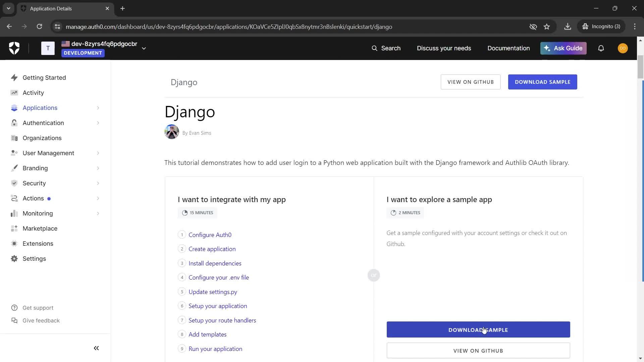Click Evan Sims author avatar
The width and height of the screenshot is (644, 362).
[x=172, y=132]
